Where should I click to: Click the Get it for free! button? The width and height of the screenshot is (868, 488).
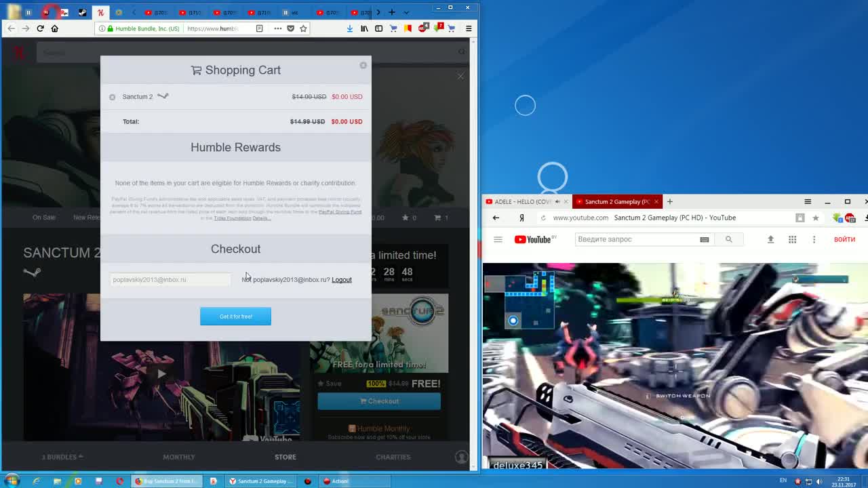tap(235, 316)
